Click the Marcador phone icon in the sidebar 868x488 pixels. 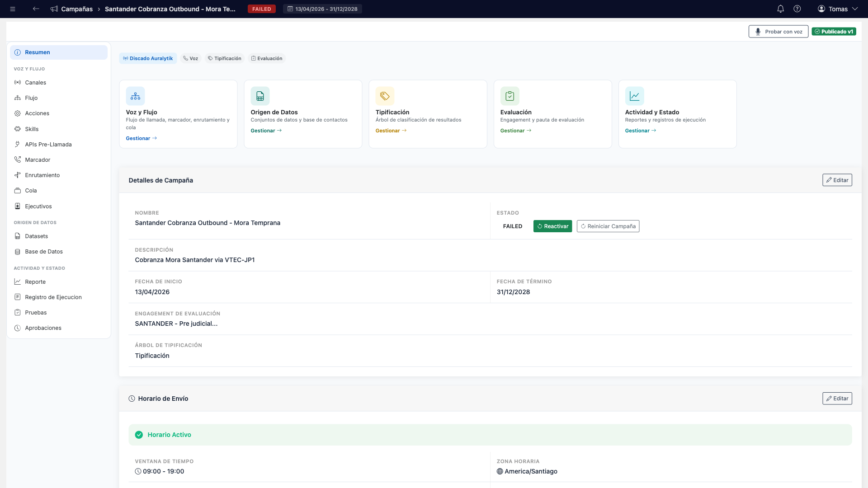[18, 160]
